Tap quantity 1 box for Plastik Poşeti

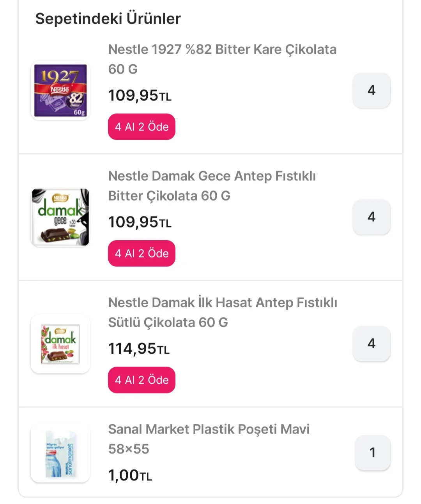(372, 453)
